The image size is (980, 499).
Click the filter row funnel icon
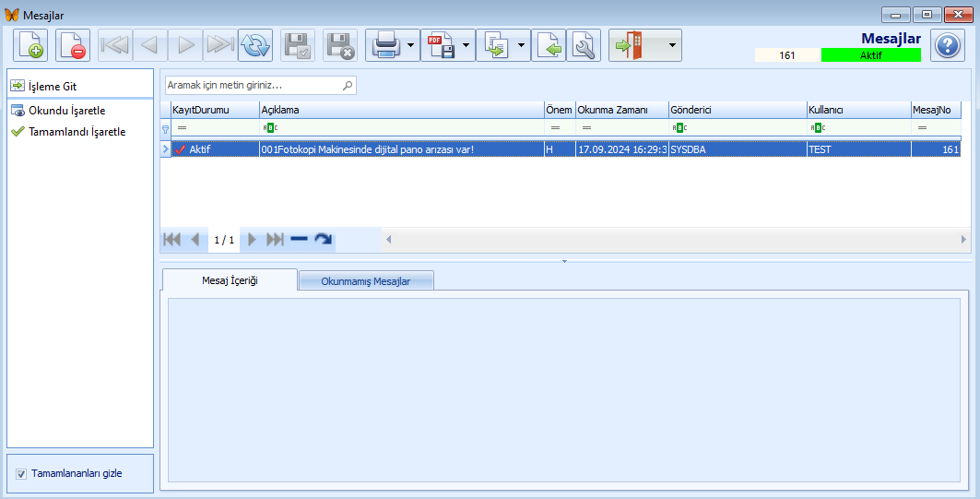(x=166, y=128)
